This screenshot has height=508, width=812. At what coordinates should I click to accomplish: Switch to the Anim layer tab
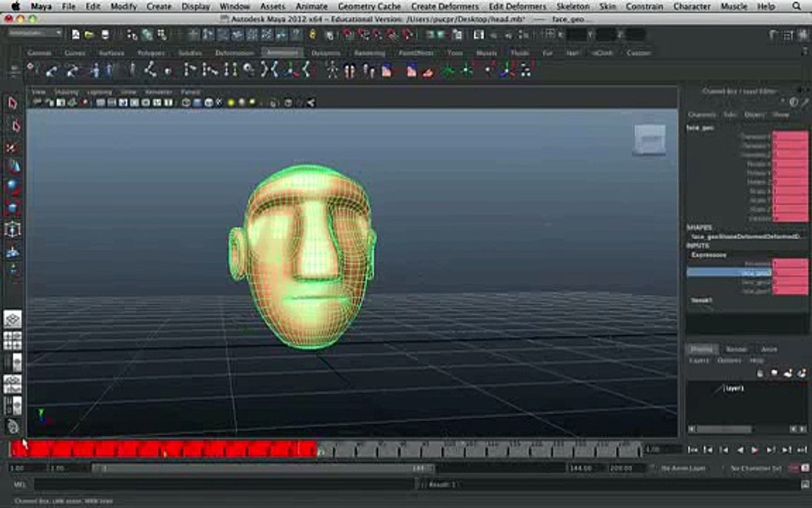pos(769,349)
